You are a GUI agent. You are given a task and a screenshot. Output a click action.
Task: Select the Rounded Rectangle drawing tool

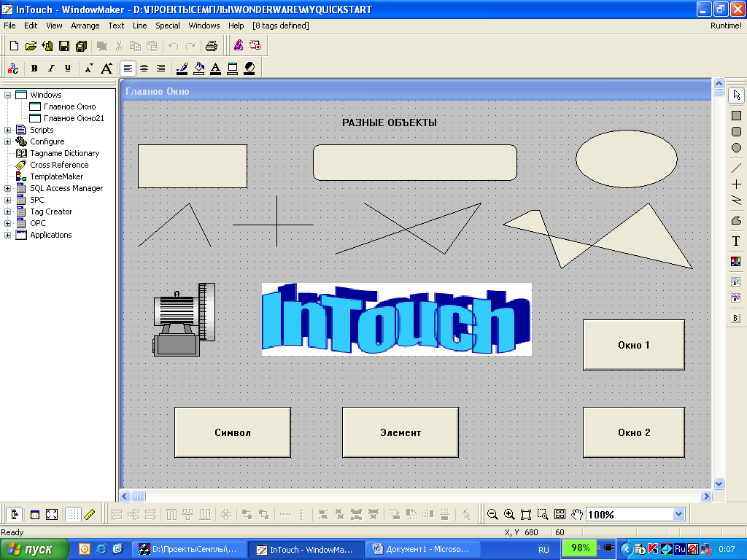pyautogui.click(x=736, y=132)
